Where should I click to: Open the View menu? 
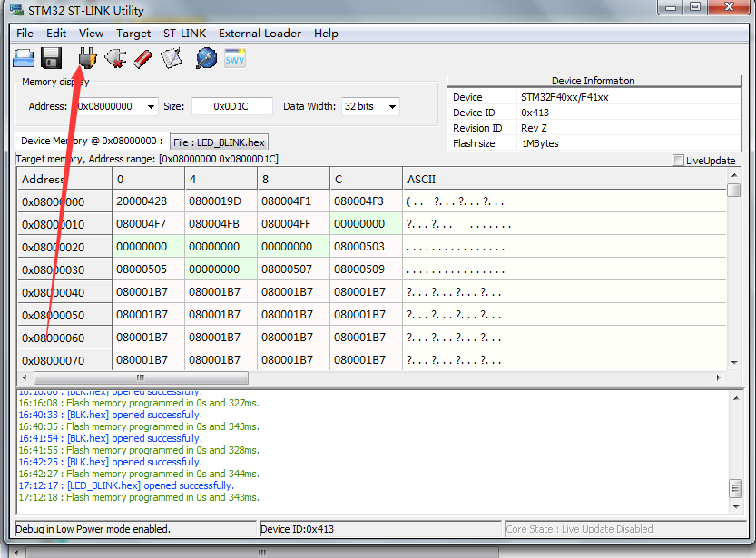(x=91, y=34)
